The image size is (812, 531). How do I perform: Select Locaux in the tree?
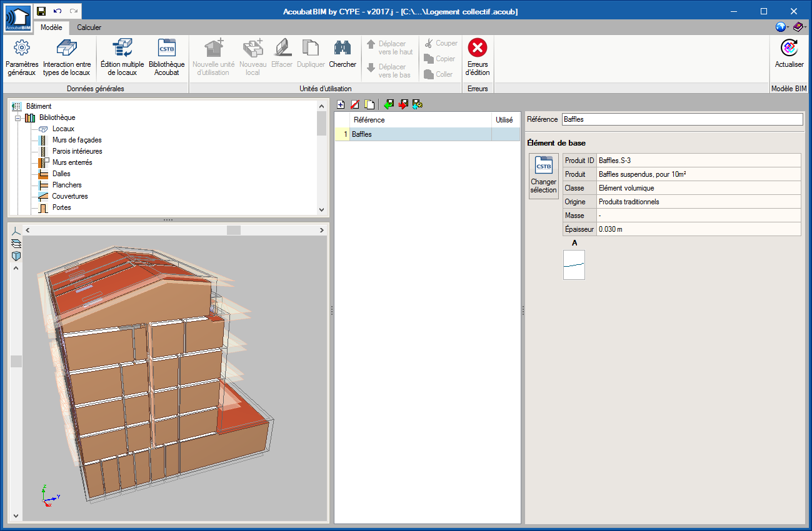pyautogui.click(x=63, y=129)
